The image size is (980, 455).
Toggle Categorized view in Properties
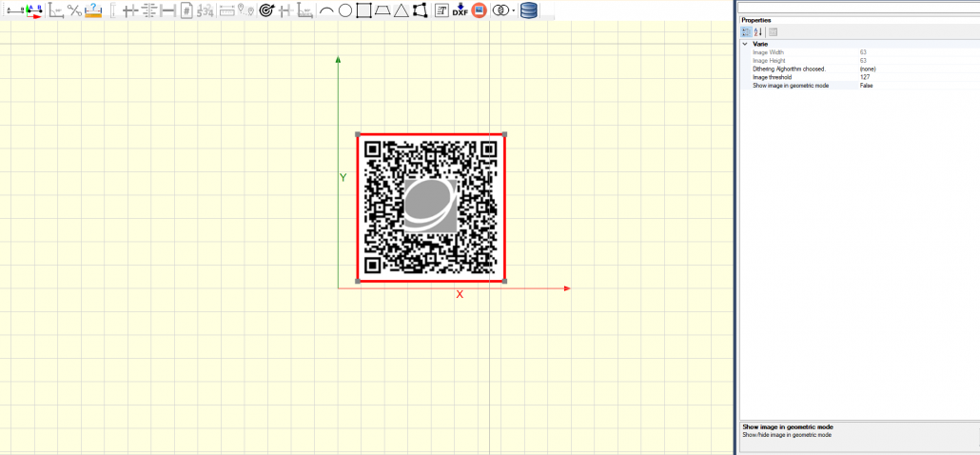(x=747, y=32)
